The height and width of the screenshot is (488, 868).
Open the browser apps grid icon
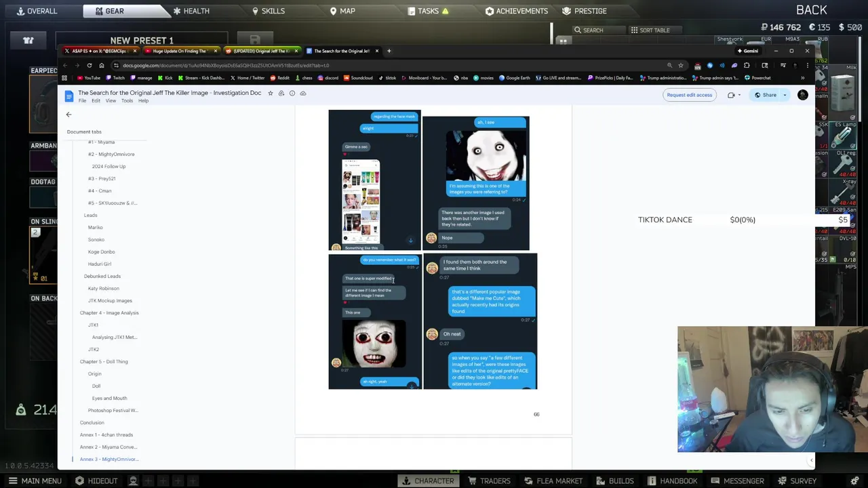tap(64, 78)
